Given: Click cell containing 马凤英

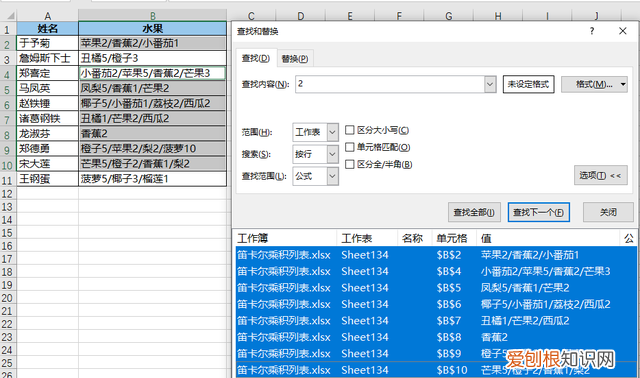Looking at the screenshot, I should [47, 89].
